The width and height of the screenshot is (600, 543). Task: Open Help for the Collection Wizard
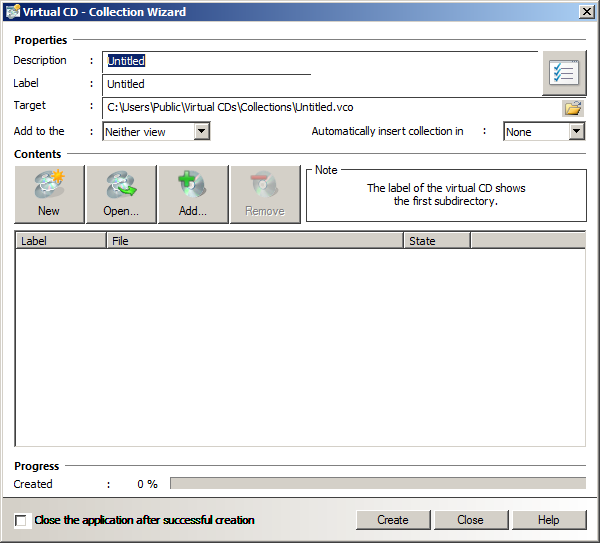pos(548,520)
